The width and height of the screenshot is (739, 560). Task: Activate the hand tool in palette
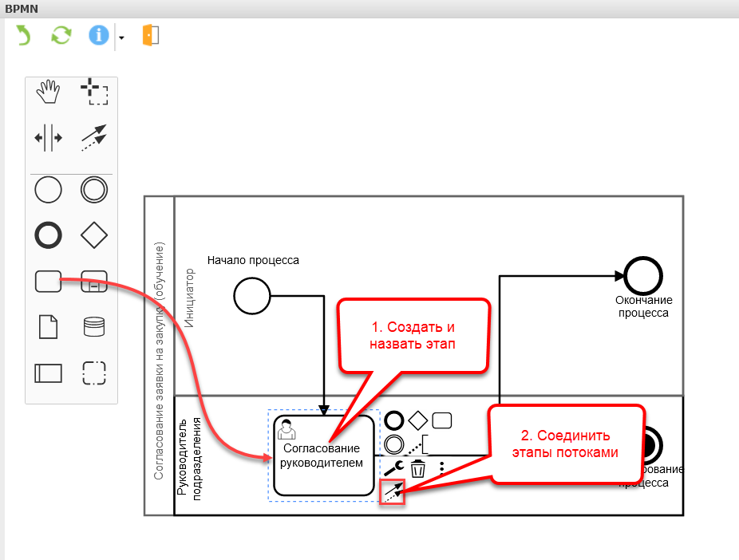pos(48,93)
